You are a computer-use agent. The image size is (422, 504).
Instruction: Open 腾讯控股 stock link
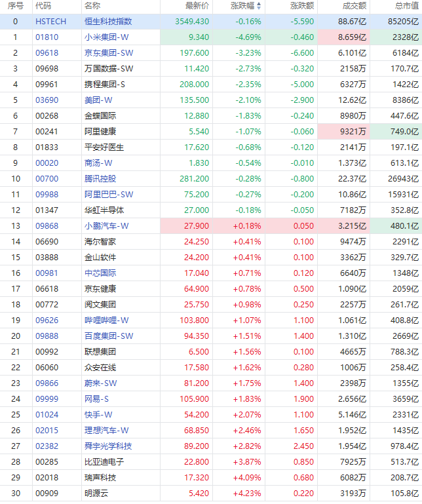coord(100,179)
